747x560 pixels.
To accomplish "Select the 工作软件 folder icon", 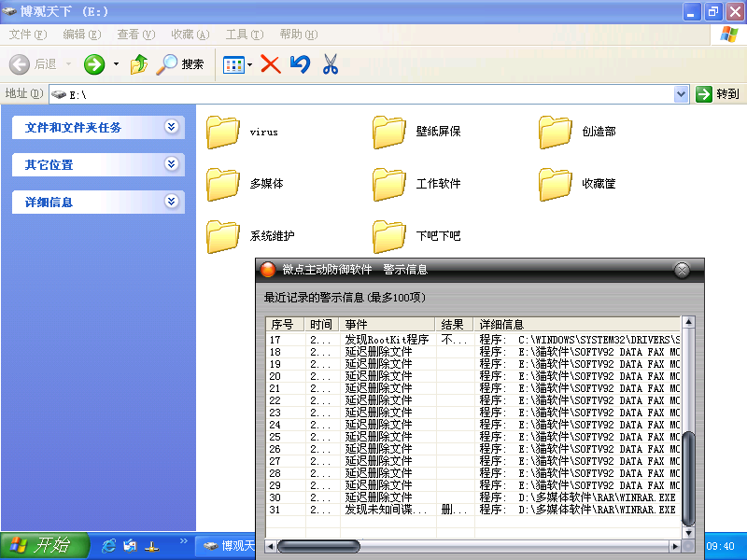I will coord(389,184).
